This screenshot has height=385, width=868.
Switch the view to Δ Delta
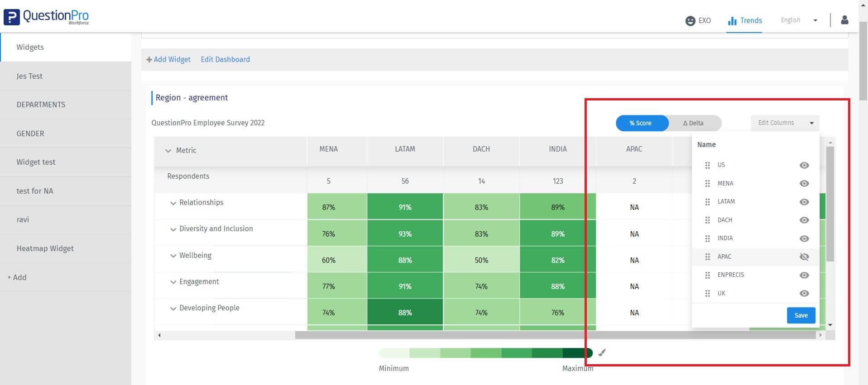(x=693, y=123)
